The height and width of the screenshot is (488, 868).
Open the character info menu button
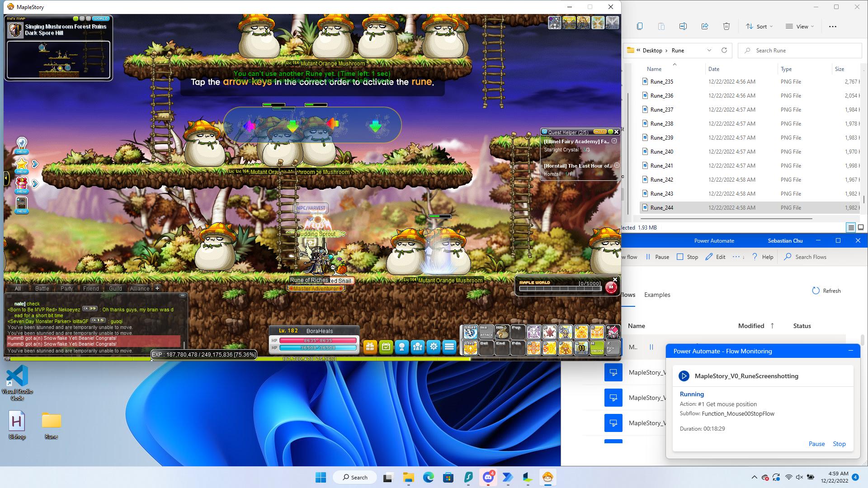tap(401, 347)
